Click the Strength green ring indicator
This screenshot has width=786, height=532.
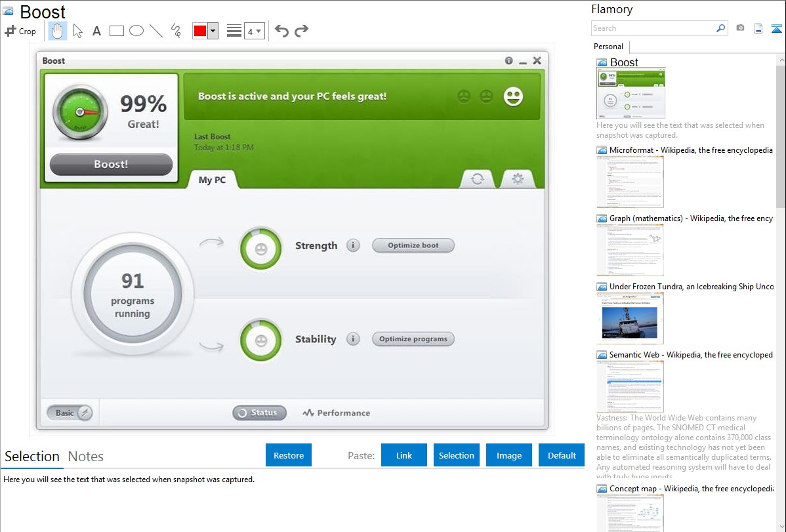(x=260, y=248)
